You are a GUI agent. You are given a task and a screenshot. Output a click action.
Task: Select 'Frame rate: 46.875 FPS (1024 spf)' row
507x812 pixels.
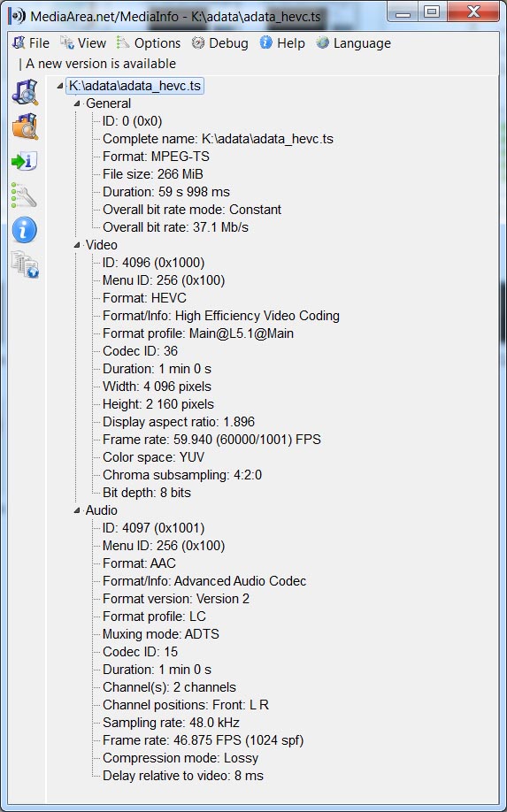coord(203,740)
